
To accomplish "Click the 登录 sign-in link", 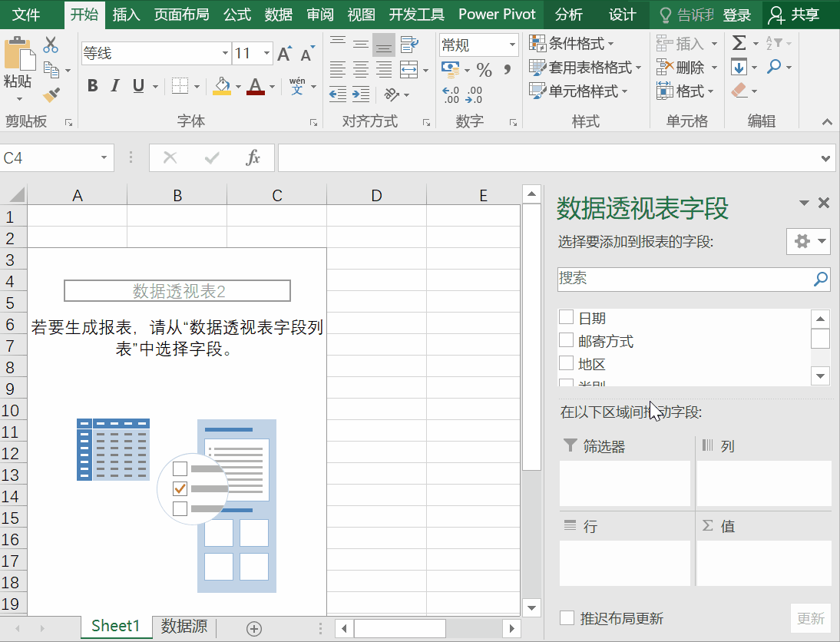I will tap(736, 15).
